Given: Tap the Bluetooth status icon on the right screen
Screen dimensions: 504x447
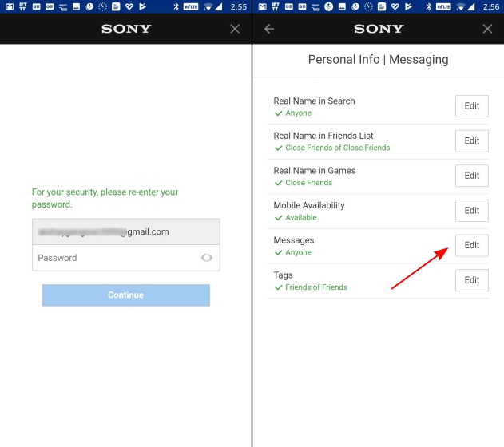Looking at the screenshot, I should point(428,6).
